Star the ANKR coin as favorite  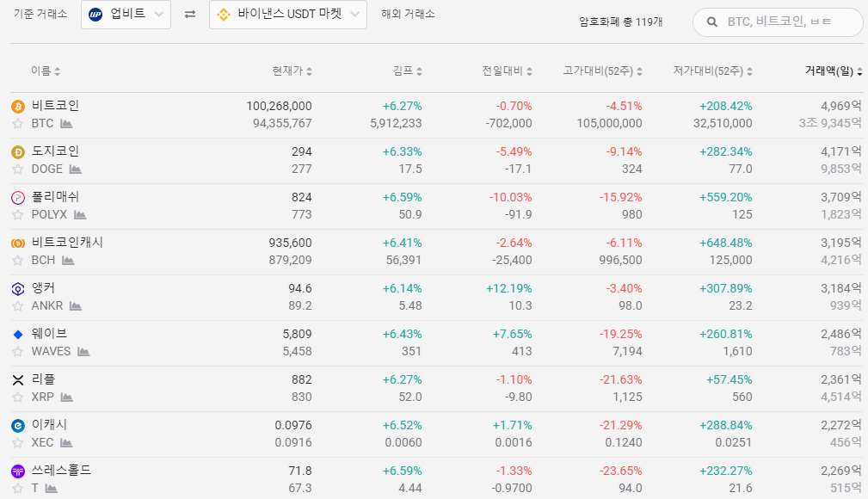coord(17,306)
